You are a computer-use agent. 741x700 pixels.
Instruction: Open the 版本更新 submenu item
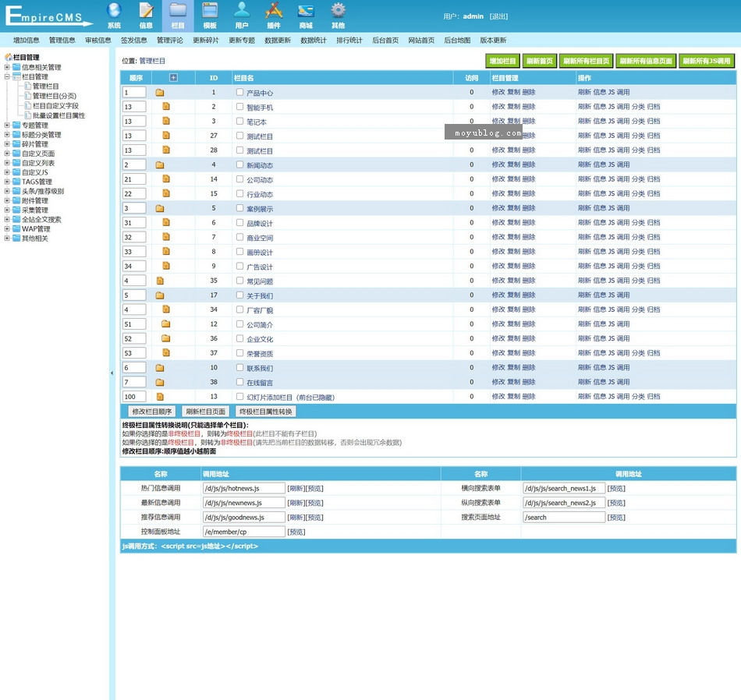494,41
